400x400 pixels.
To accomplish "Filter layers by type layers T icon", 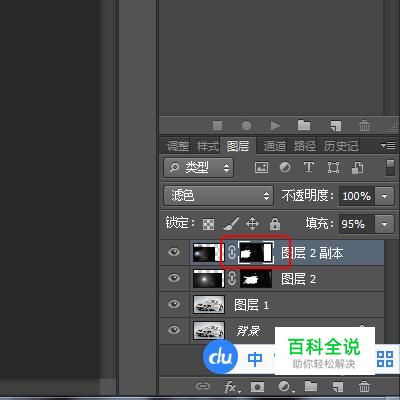I will click(309, 167).
